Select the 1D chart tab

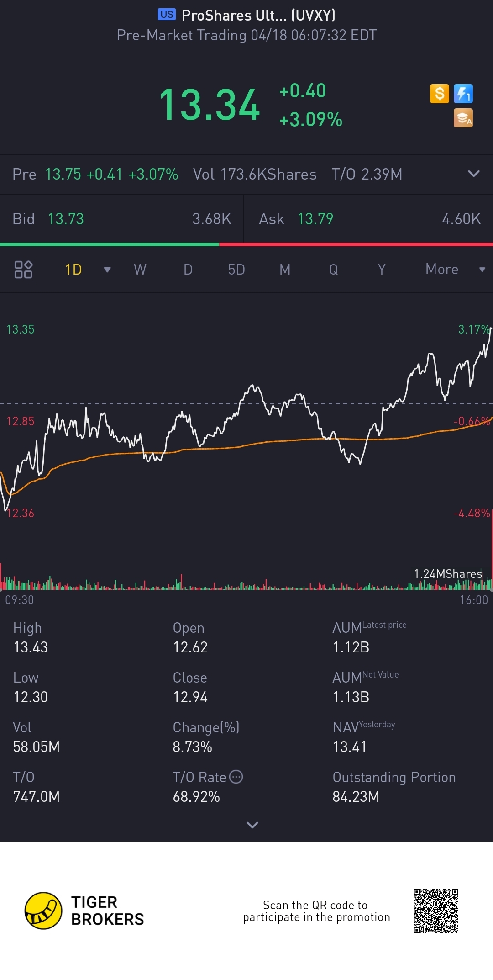pyautogui.click(x=73, y=270)
